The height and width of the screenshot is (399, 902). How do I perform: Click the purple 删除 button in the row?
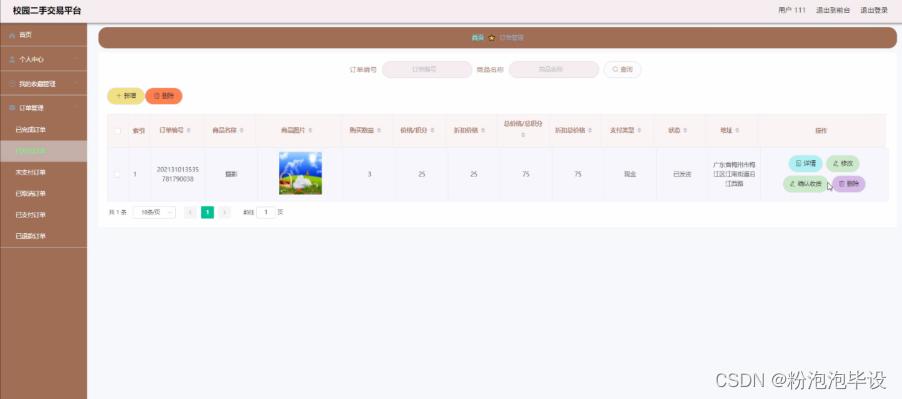coord(849,184)
